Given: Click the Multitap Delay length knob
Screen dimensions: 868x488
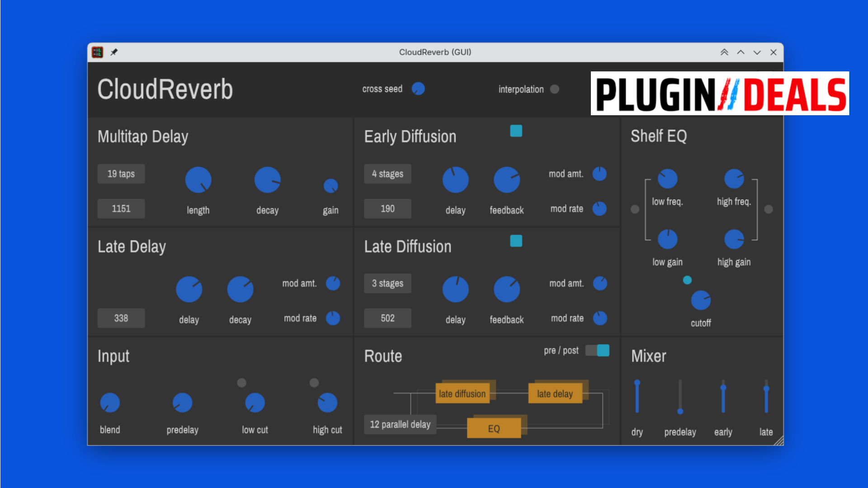Looking at the screenshot, I should click(x=198, y=180).
